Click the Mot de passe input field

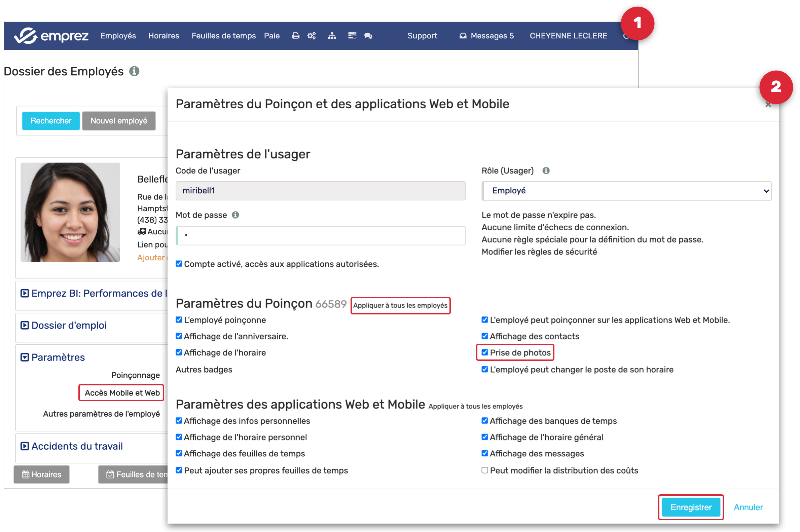click(x=320, y=236)
